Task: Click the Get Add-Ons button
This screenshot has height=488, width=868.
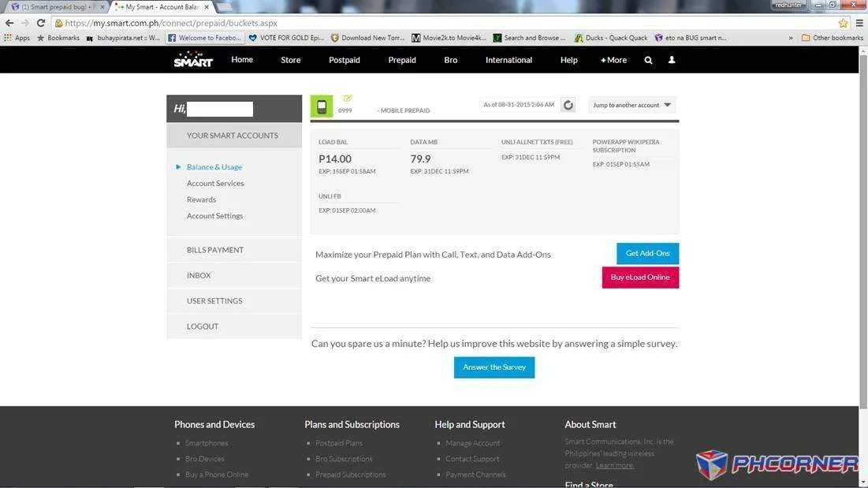Action: tap(648, 253)
